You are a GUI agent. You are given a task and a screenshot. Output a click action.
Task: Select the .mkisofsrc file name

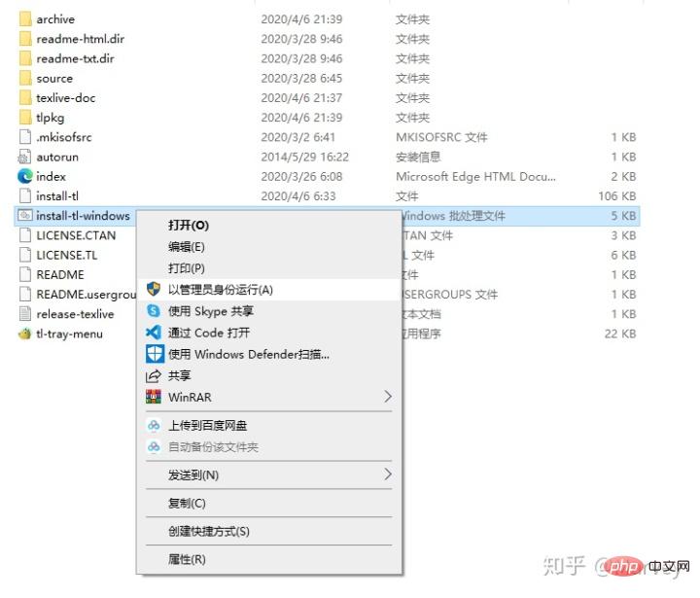[64, 137]
